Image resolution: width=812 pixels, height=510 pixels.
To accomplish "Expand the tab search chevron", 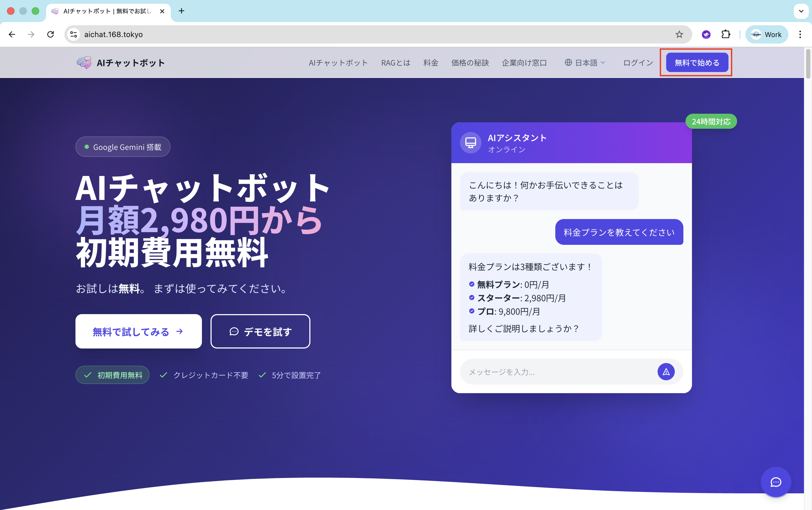I will 801,11.
